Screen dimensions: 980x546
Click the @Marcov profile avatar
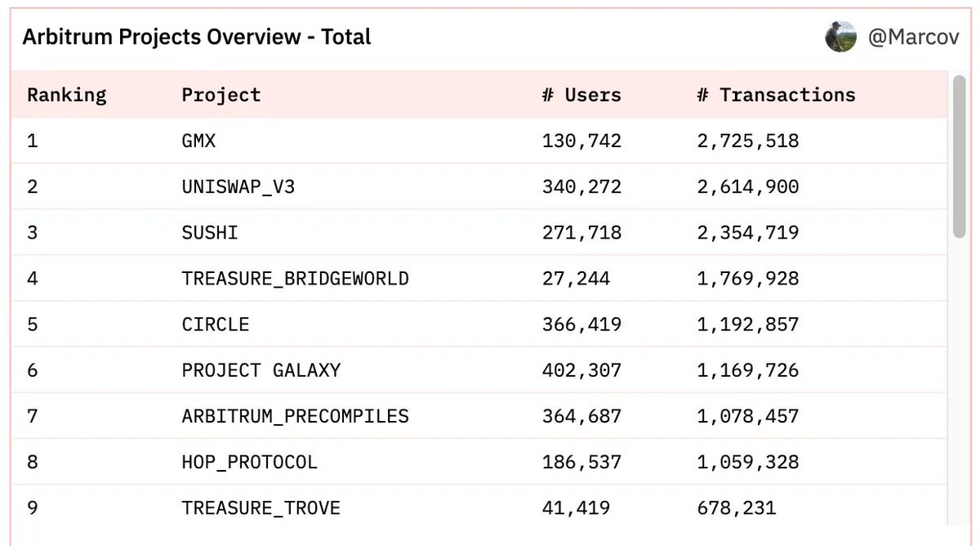[840, 37]
